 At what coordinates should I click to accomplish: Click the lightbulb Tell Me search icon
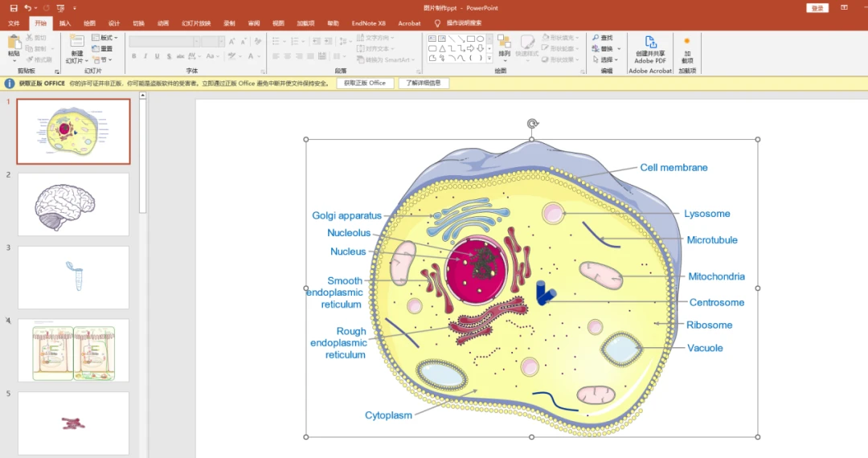[437, 23]
